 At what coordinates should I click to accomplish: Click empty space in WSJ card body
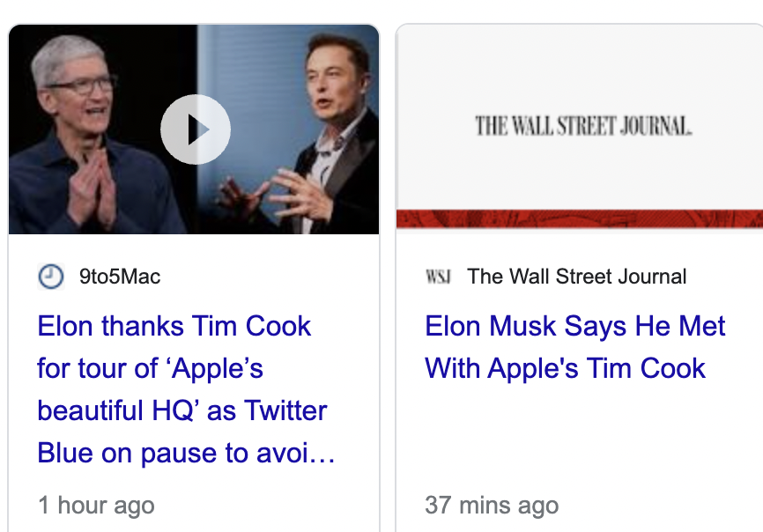[x=577, y=440]
